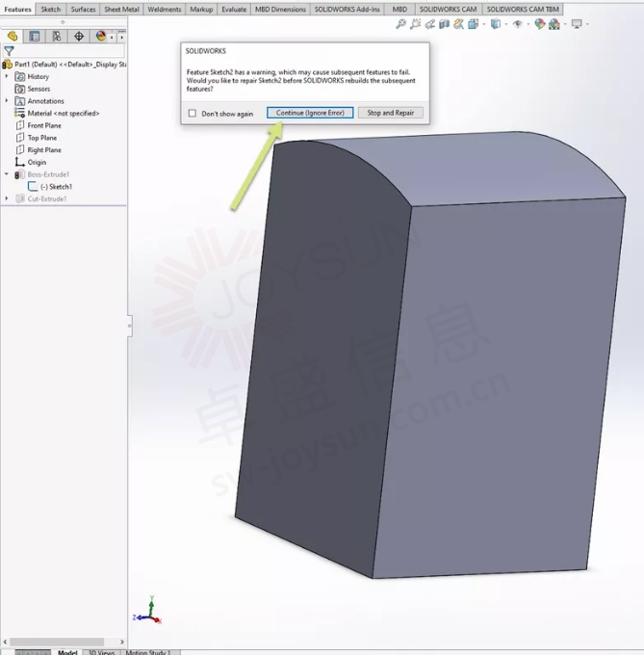Check the Don't show again checkbox
644x656 pixels.
(193, 114)
